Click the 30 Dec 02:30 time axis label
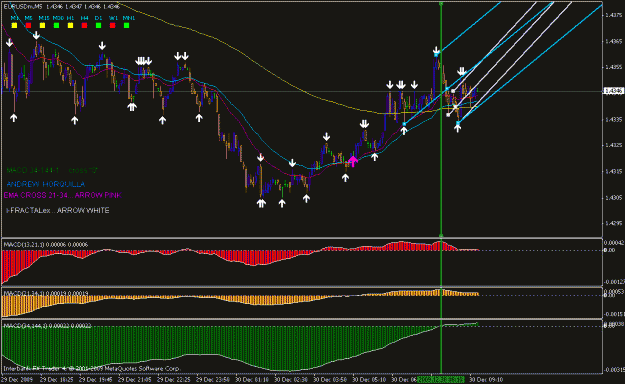 (x=291, y=380)
